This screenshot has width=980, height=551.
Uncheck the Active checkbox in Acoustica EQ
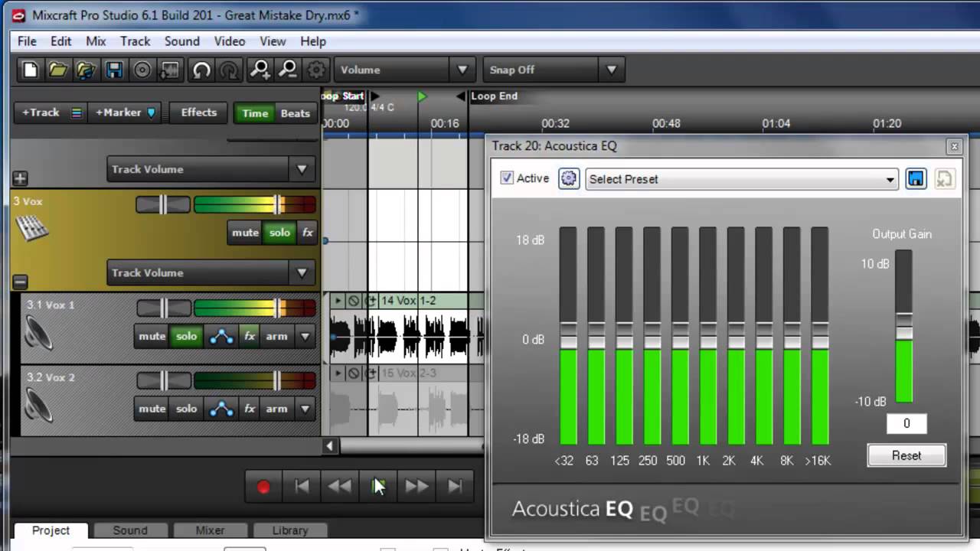pos(506,178)
